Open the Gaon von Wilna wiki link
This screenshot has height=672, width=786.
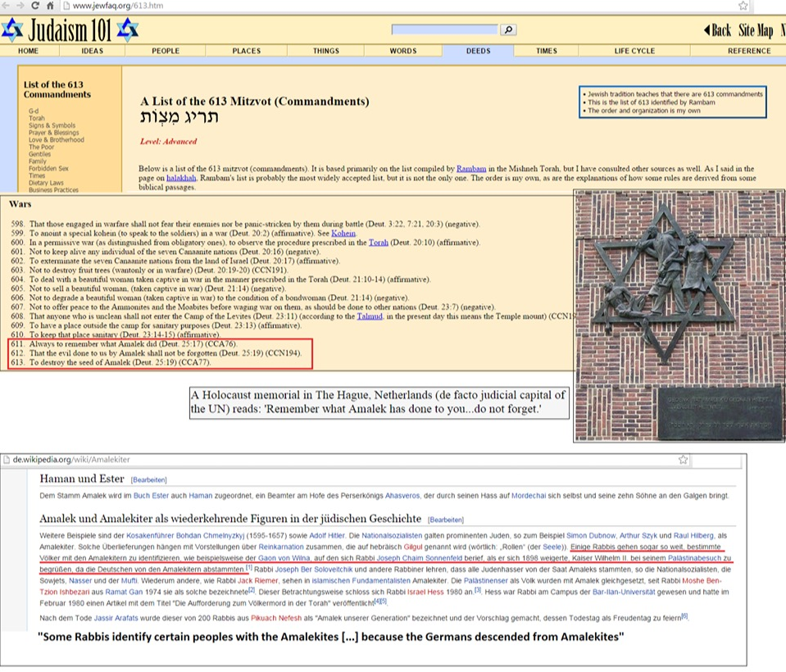click(284, 558)
